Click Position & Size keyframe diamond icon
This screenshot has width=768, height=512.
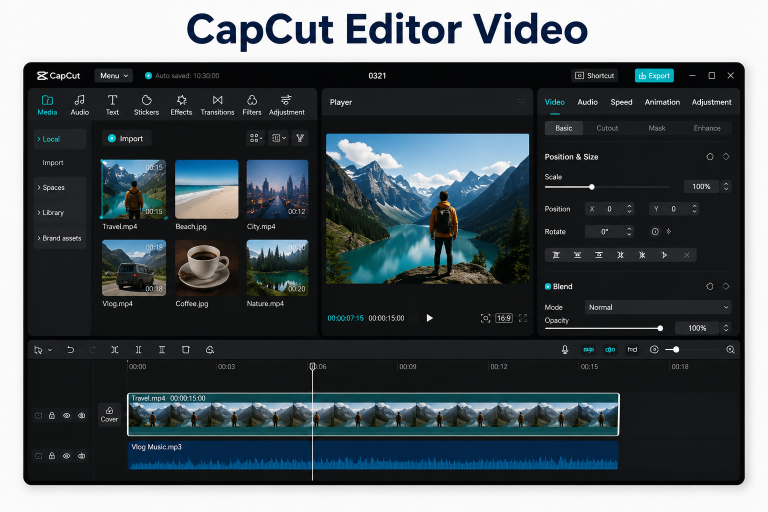[x=726, y=157]
